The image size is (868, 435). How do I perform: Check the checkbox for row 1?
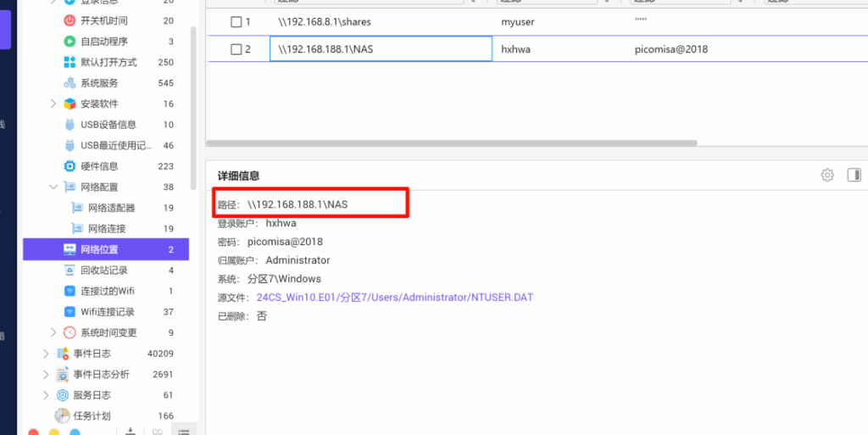(236, 21)
